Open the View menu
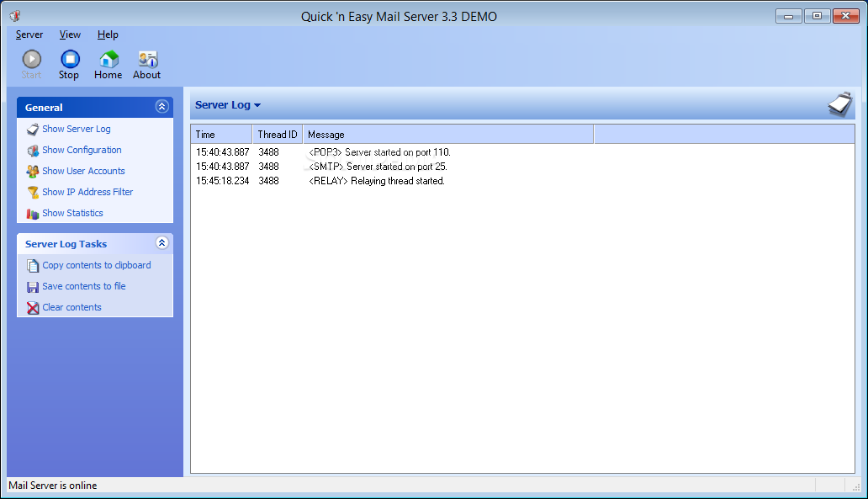This screenshot has width=868, height=499. pyautogui.click(x=70, y=35)
